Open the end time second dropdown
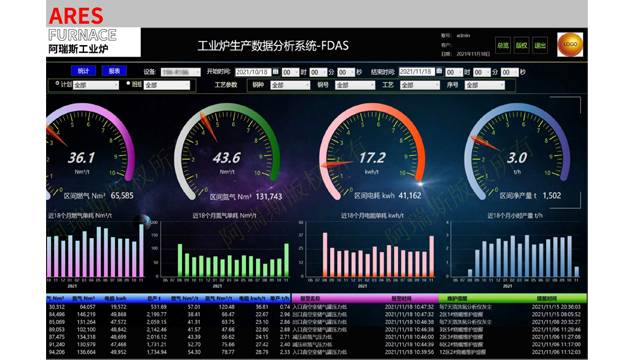The image size is (640, 360). pyautogui.click(x=509, y=72)
